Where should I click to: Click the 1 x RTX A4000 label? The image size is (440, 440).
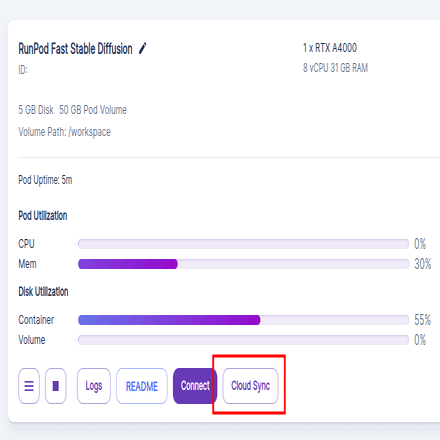330,48
